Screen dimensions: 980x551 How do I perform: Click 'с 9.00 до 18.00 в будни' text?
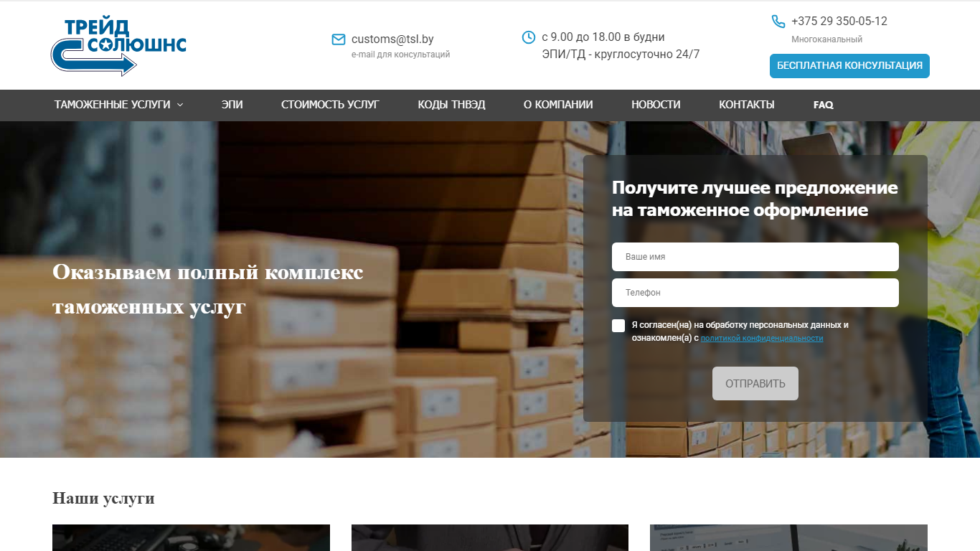[x=603, y=37]
